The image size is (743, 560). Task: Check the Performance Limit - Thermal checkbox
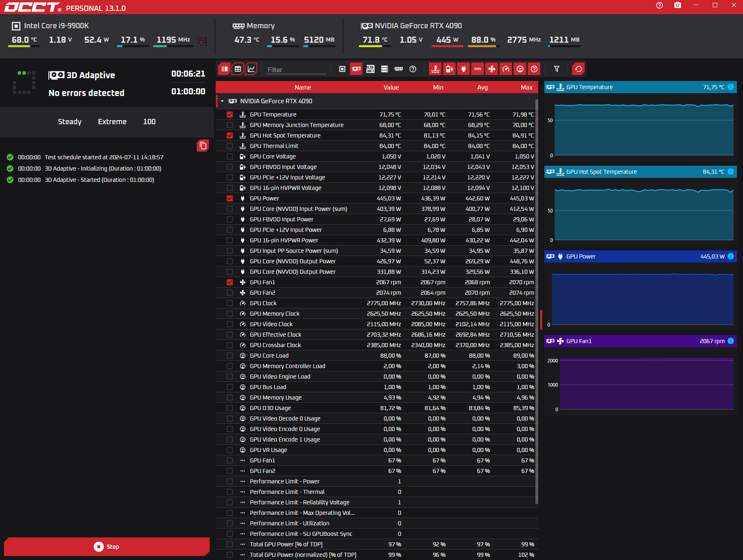[230, 492]
